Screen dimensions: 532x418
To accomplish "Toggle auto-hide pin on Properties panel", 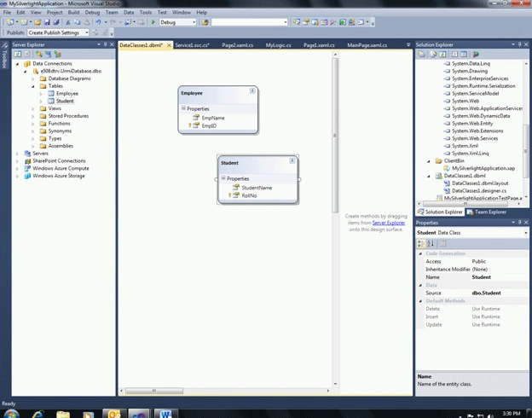I will tap(519, 223).
